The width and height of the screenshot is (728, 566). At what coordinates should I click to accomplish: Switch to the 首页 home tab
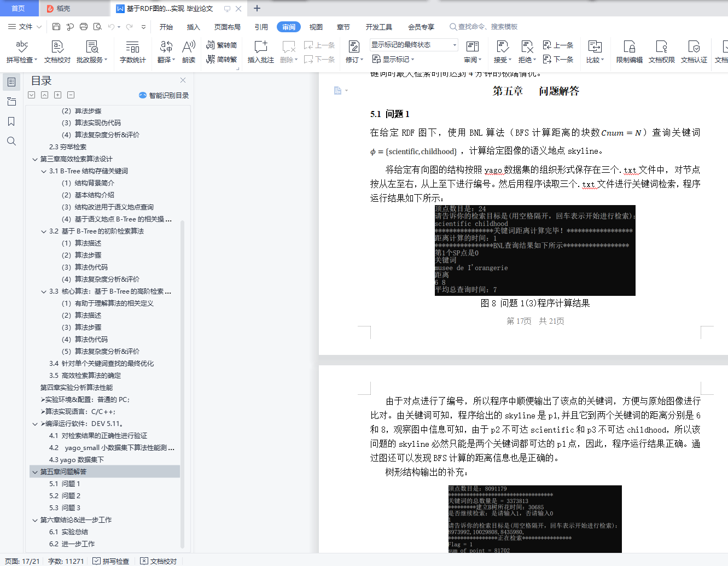coord(19,8)
